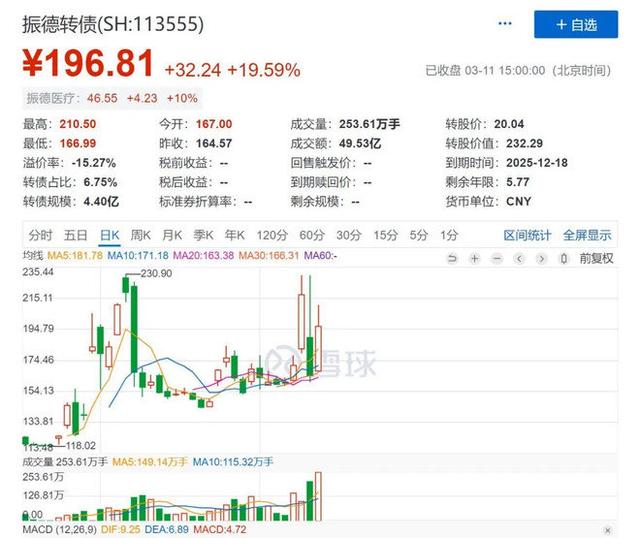Click the 昨收 164.57 value

[x=214, y=144]
